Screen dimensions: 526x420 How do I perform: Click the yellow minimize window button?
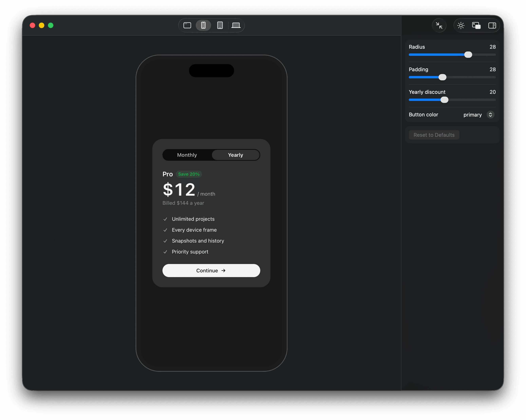pos(42,25)
